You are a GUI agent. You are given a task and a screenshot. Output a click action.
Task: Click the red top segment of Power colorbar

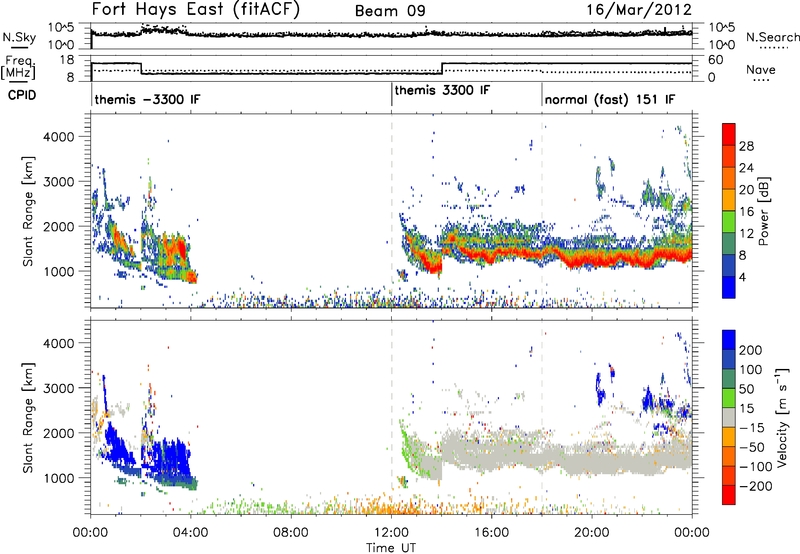coord(729,134)
